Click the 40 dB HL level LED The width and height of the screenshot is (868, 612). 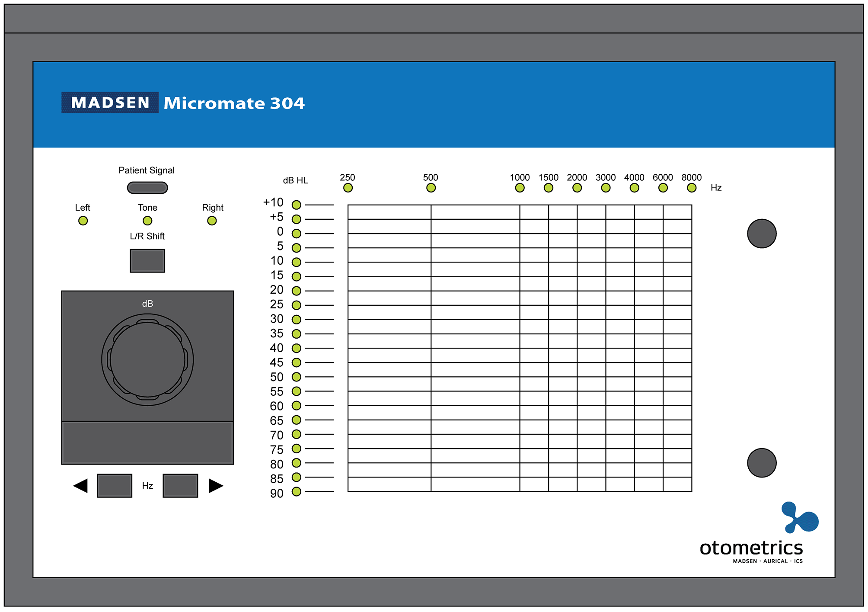pyautogui.click(x=297, y=348)
